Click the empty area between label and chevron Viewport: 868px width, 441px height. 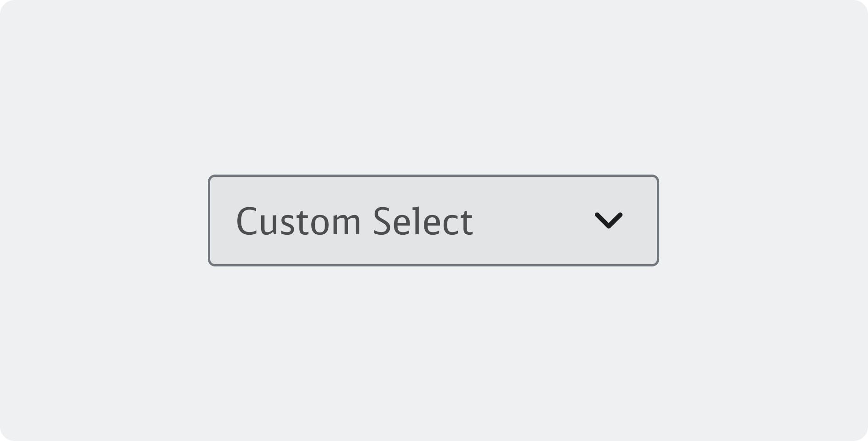click(x=533, y=220)
